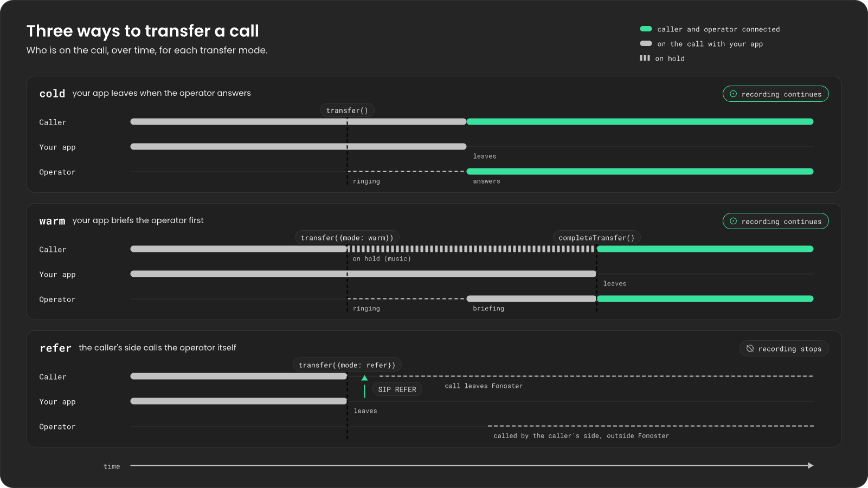Click 'your app briefs the operator first' description
The width and height of the screenshot is (868, 488).
138,220
